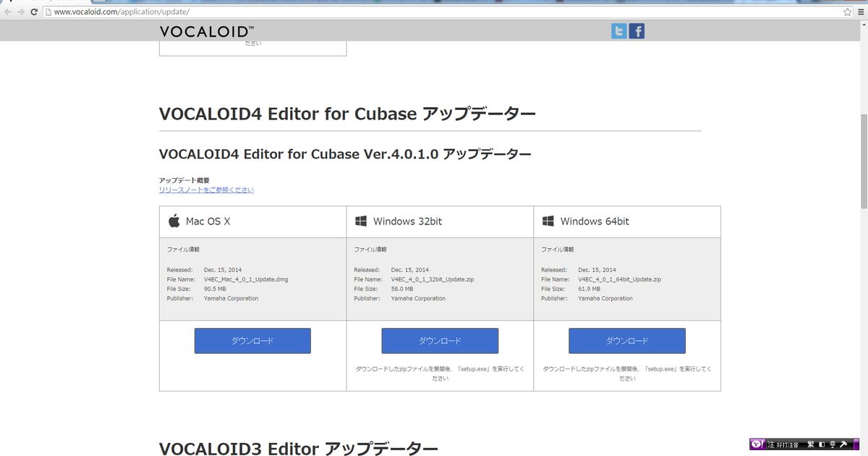868x456 pixels.
Task: Select the 58.0 MB file size
Action: tap(402, 289)
